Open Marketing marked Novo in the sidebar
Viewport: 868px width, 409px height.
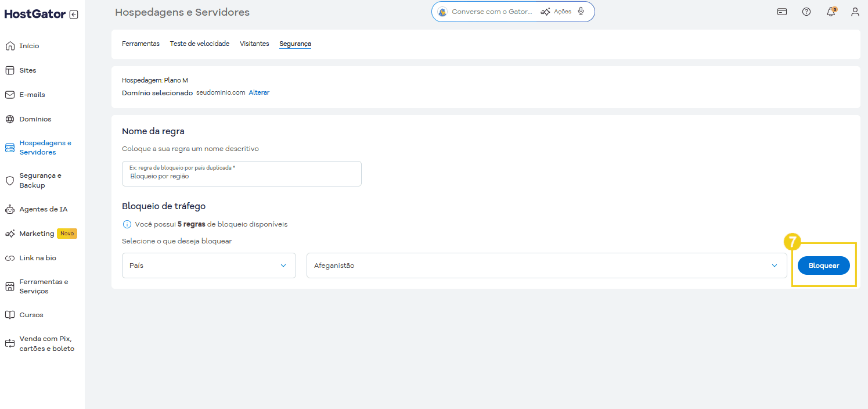(37, 233)
